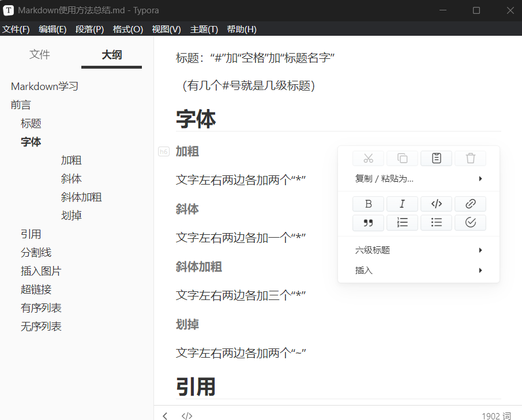Jump to 有序列表 in outline
Image resolution: width=522 pixels, height=420 pixels.
(41, 308)
